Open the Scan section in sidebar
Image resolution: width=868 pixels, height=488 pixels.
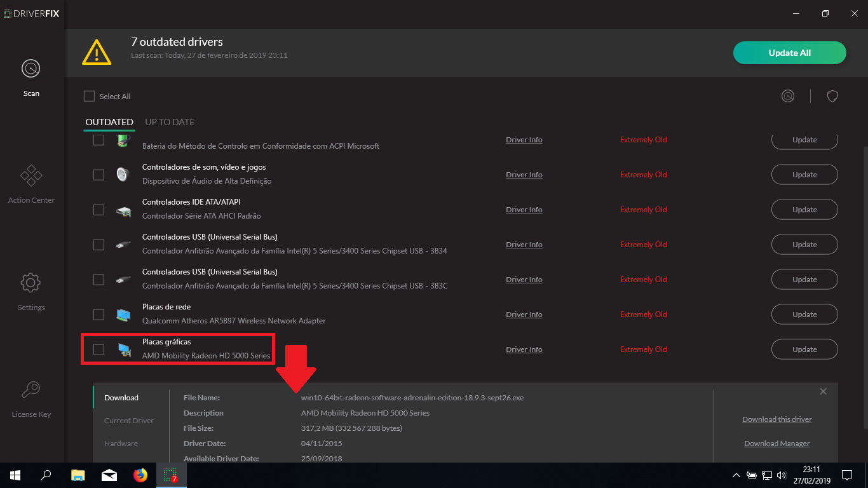31,78
